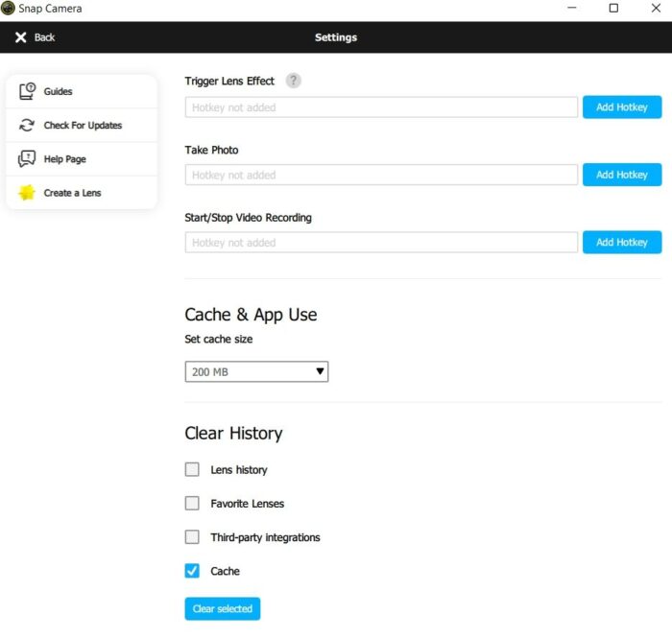Tick the Favorite Lenses checkbox
Viewport: 672px width, 639px height.
pyautogui.click(x=192, y=503)
